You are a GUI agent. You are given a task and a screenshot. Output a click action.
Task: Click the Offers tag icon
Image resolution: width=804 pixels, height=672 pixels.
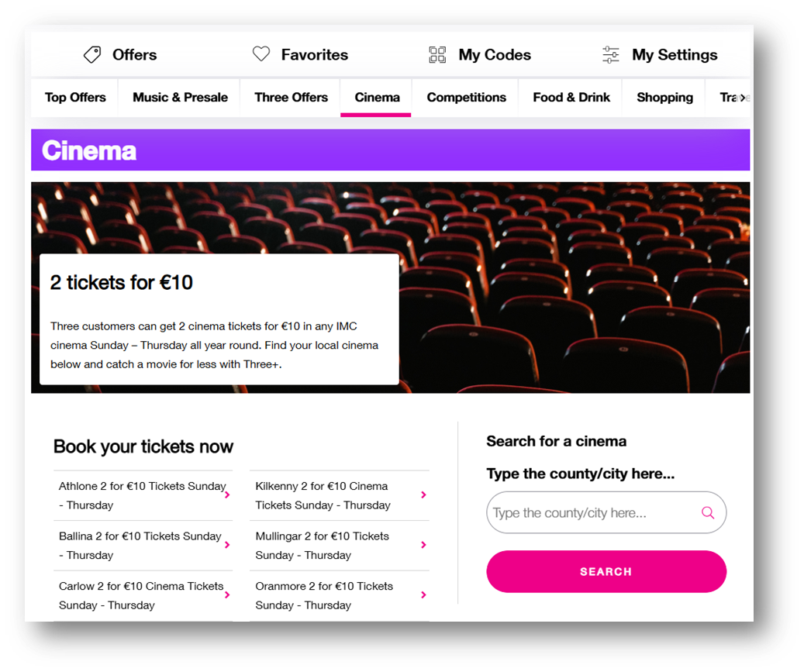(92, 54)
